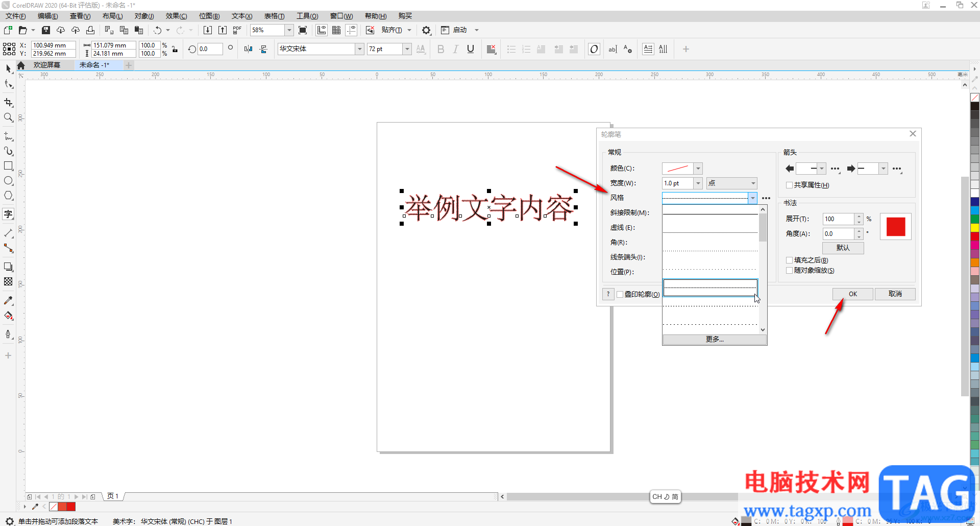The image size is (980, 526).
Task: Select the Pick tool in the toolbox
Action: tap(8, 68)
